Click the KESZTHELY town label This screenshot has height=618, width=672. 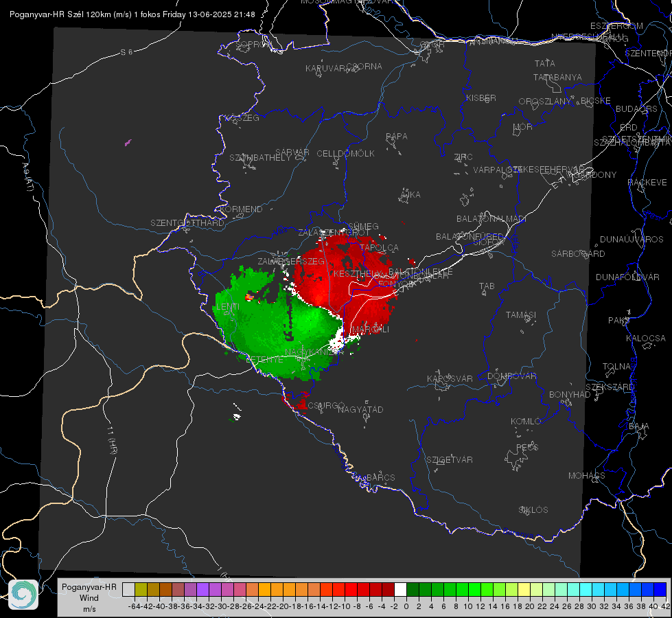pos(358,273)
